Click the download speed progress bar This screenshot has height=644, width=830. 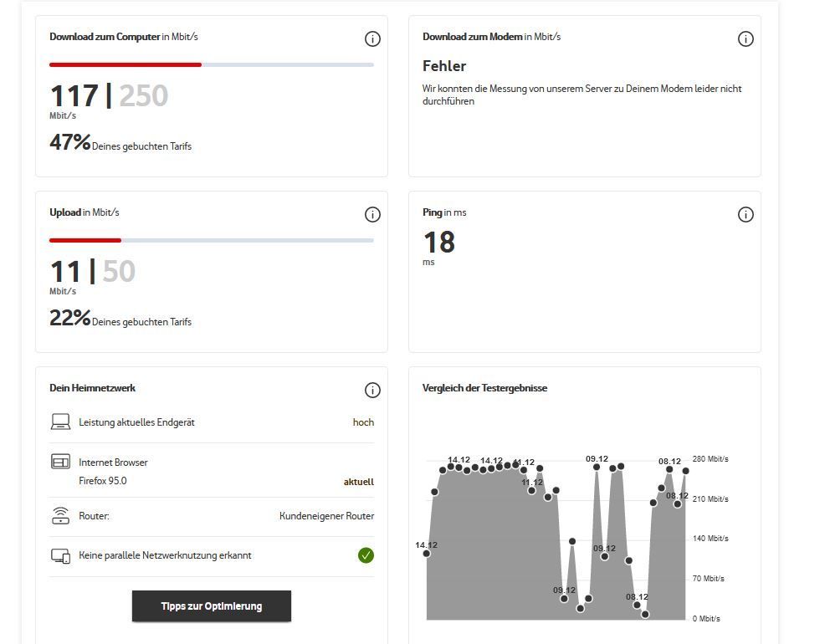211,64
